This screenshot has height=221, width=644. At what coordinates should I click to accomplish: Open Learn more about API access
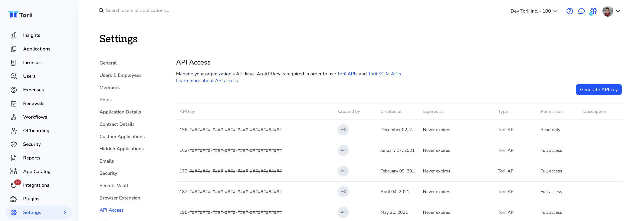click(207, 81)
